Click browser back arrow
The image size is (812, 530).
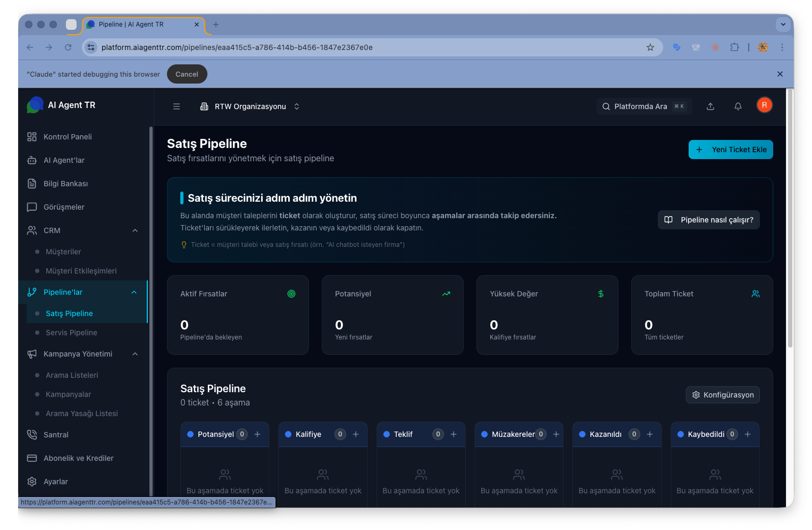30,47
